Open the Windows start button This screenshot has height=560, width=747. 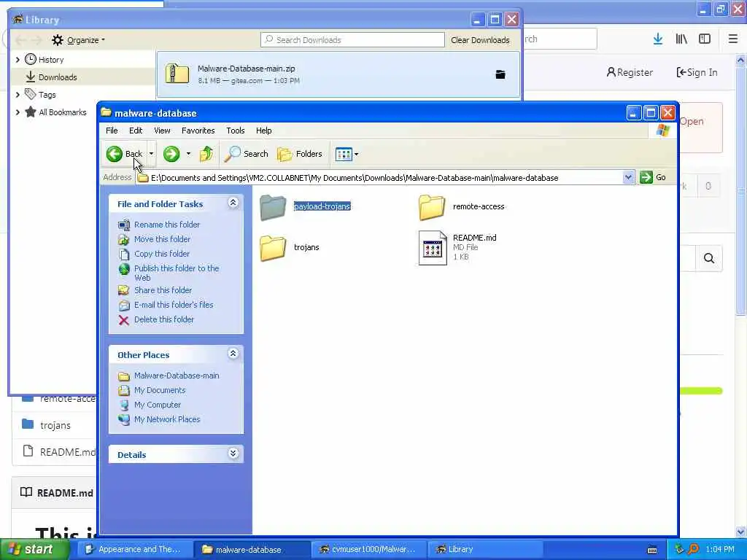coord(34,550)
